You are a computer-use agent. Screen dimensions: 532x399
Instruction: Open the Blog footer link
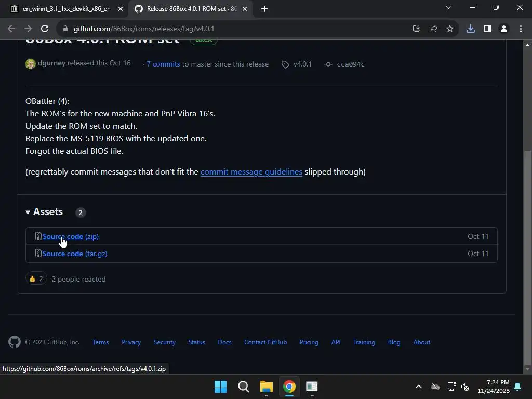(394, 342)
